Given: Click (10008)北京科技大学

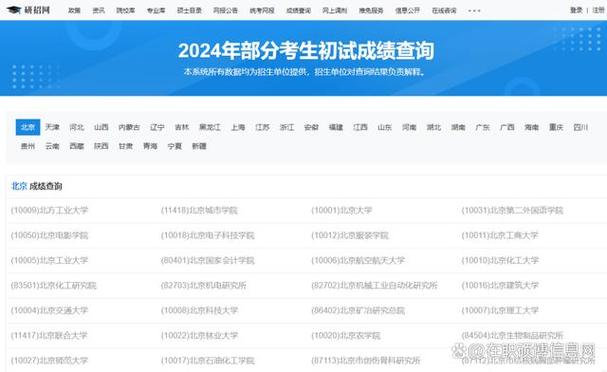Looking at the screenshot, I should [x=199, y=310].
